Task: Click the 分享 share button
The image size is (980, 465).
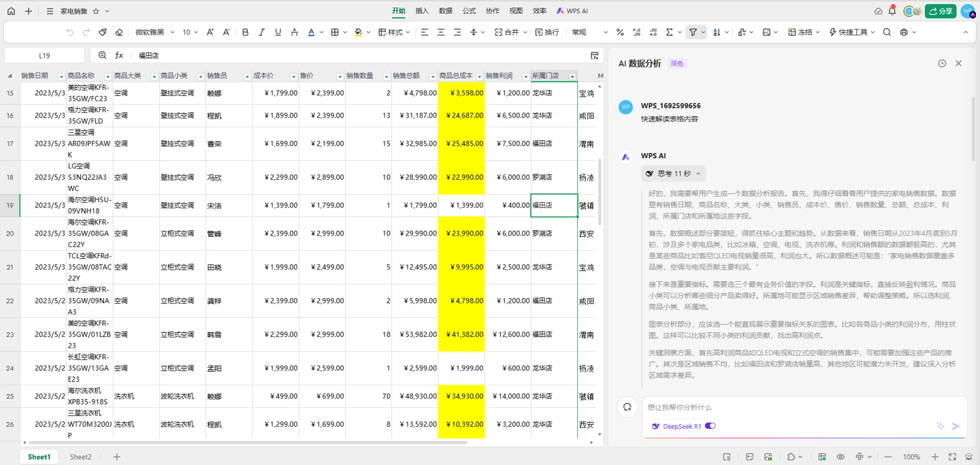Action: coord(940,11)
